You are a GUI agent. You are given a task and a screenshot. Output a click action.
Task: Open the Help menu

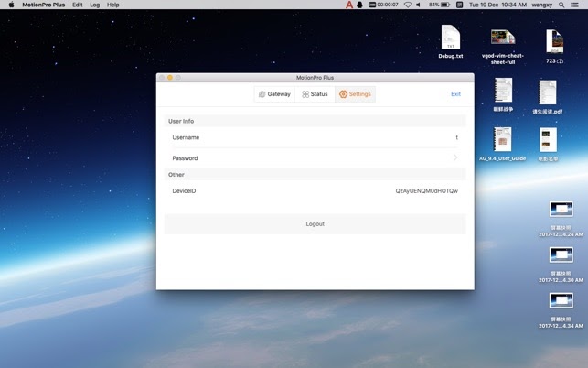(x=112, y=5)
